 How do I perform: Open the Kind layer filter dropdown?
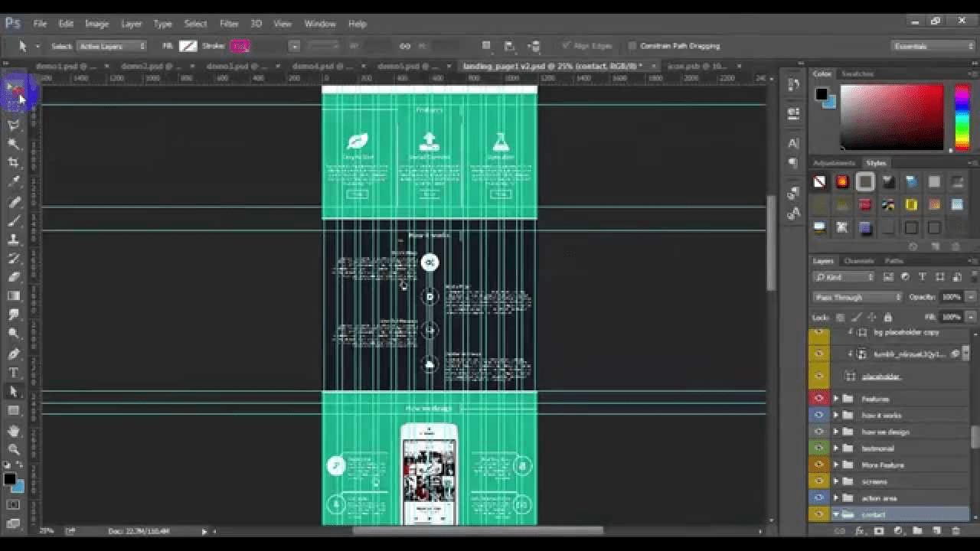click(844, 277)
